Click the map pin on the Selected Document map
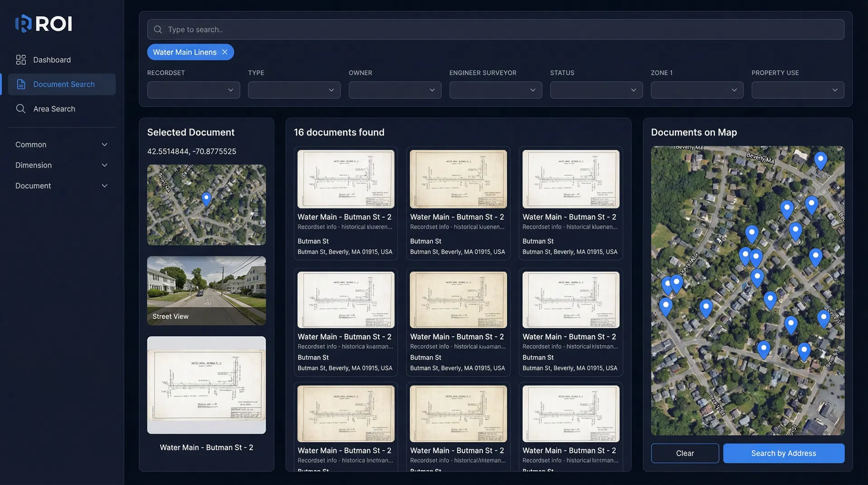The height and width of the screenshot is (485, 868). pos(206,199)
